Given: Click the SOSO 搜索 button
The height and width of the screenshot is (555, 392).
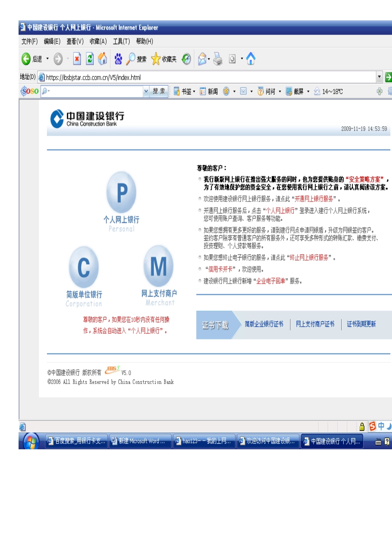Looking at the screenshot, I should point(158,91).
